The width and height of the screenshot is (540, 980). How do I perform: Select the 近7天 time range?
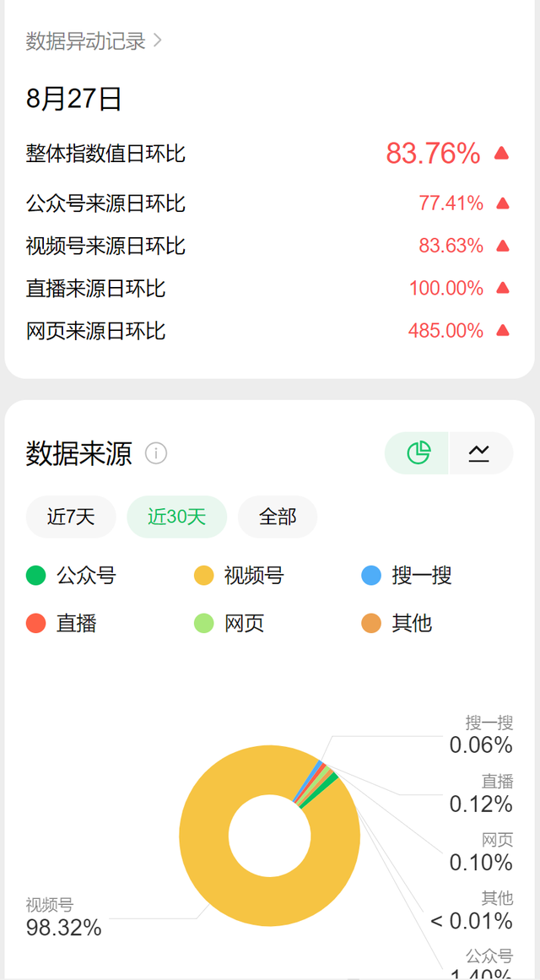tap(71, 517)
